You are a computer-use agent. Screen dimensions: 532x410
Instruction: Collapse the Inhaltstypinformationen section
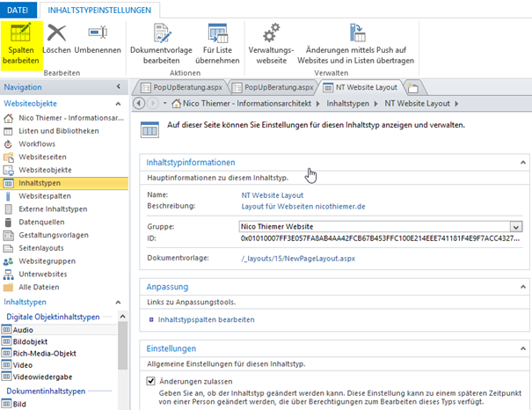pyautogui.click(x=523, y=163)
